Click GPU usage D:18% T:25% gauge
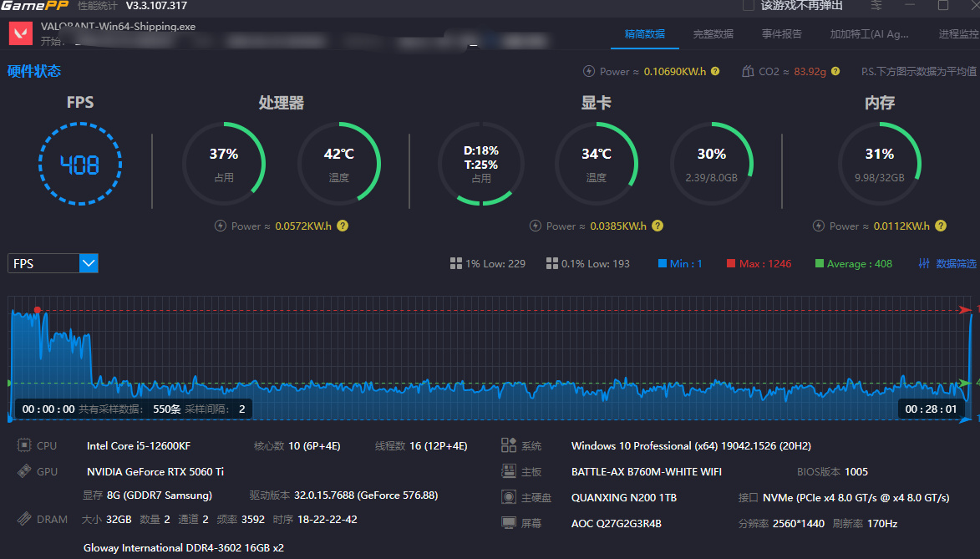 pos(481,164)
